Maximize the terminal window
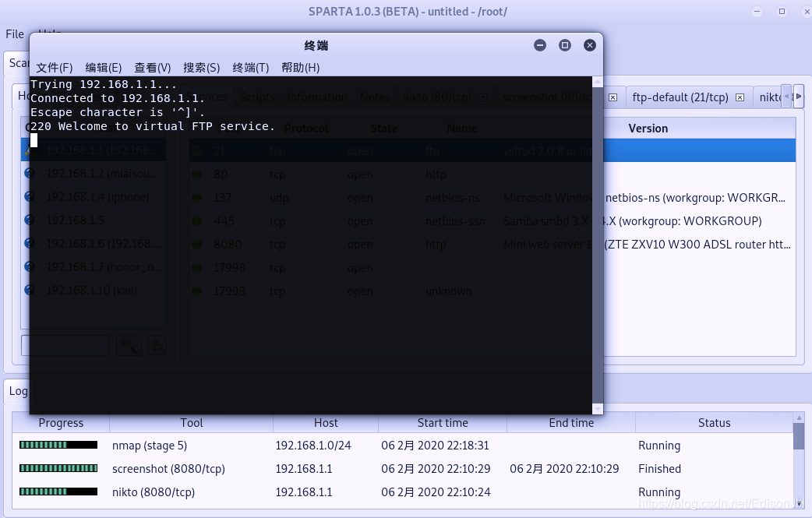Image resolution: width=812 pixels, height=518 pixels. pyautogui.click(x=565, y=45)
